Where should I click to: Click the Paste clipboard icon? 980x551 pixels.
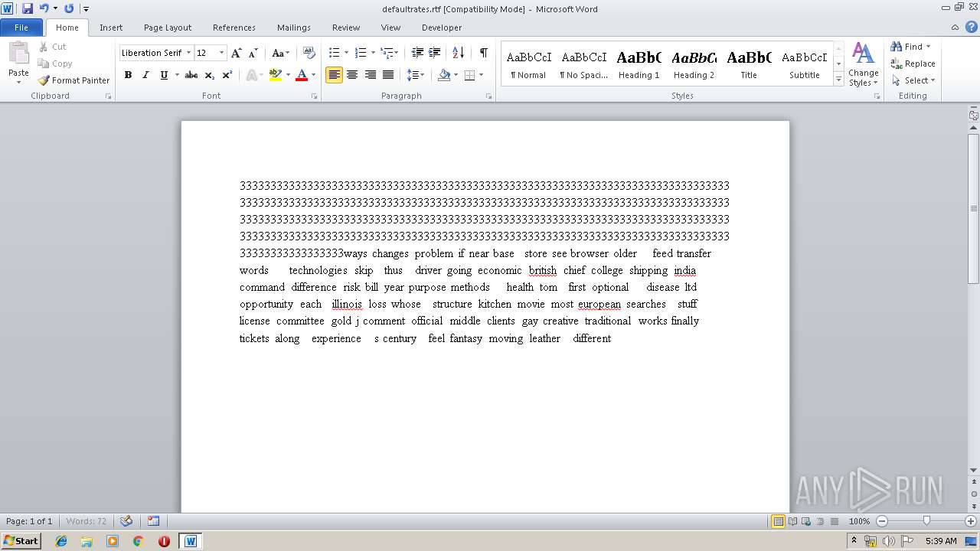pos(18,55)
